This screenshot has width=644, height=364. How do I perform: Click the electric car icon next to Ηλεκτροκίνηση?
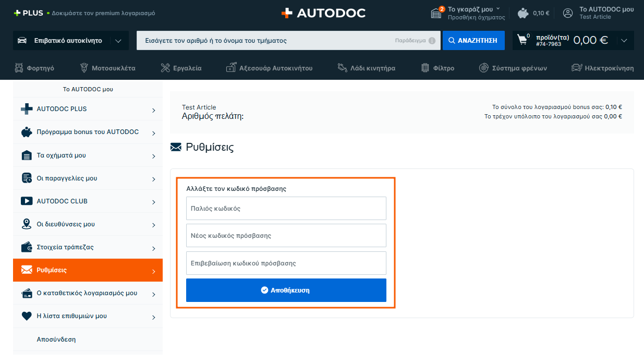pos(577,68)
